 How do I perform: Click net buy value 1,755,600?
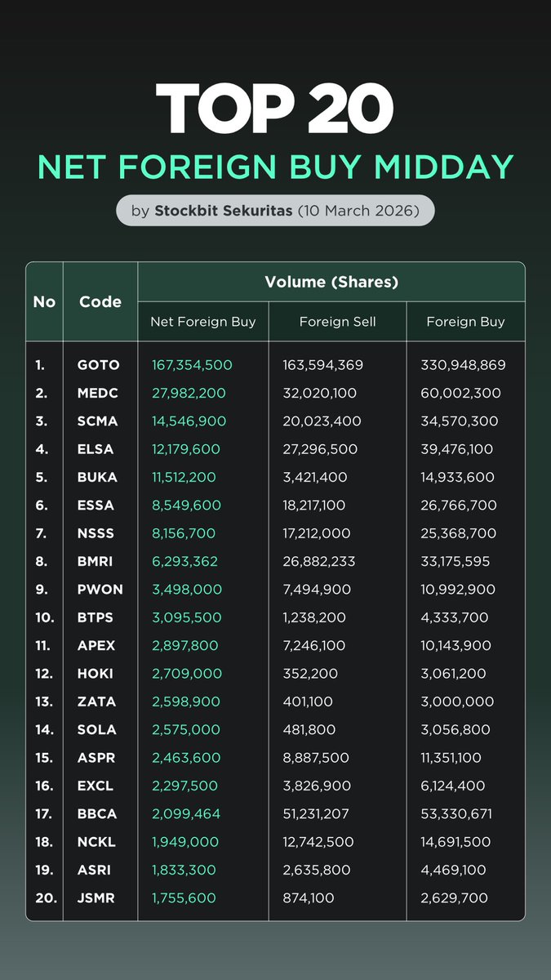(184, 898)
